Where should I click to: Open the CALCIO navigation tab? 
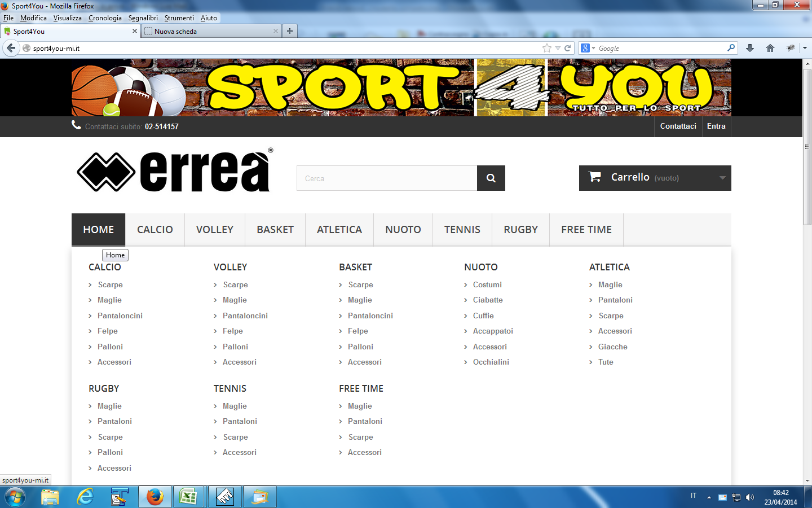(x=155, y=230)
